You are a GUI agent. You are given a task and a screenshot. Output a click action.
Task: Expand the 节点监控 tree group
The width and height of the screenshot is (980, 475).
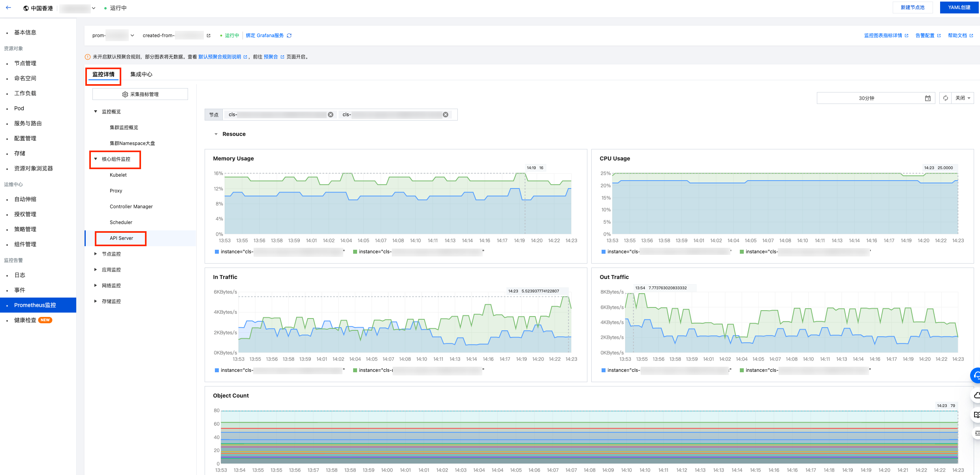click(x=96, y=254)
